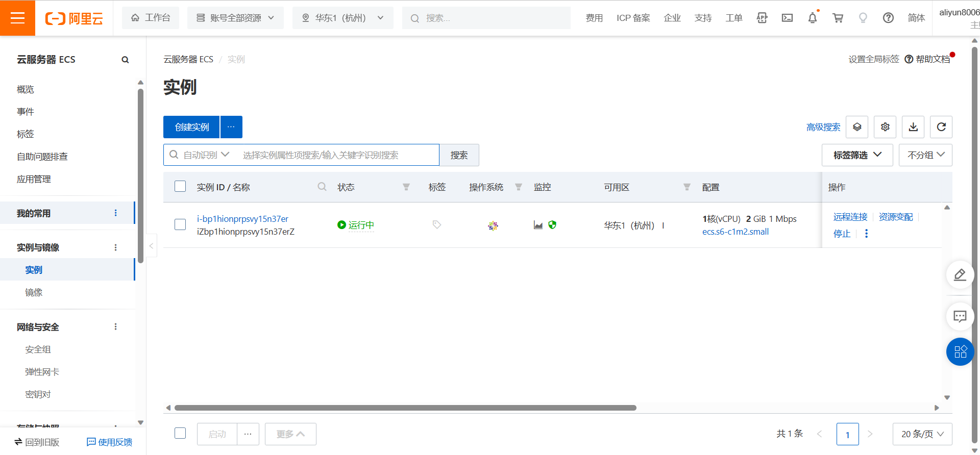Click the 远程连接 link
The image size is (980, 455).
(x=850, y=217)
